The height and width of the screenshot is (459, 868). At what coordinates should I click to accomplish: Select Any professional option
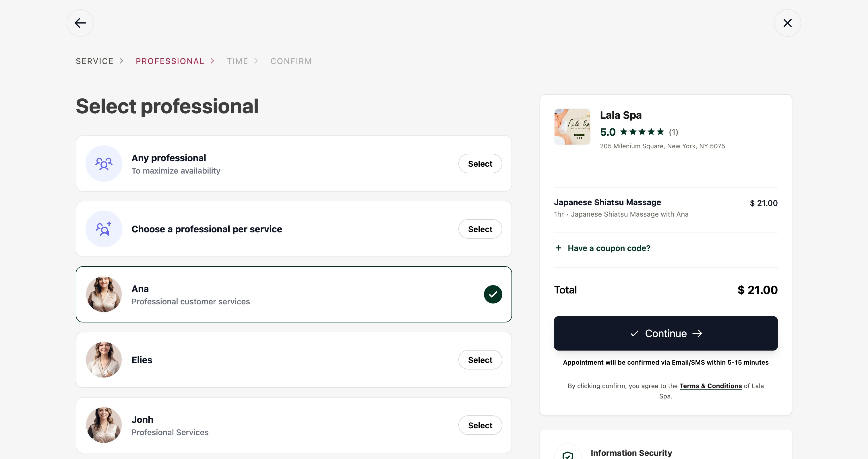pos(480,164)
